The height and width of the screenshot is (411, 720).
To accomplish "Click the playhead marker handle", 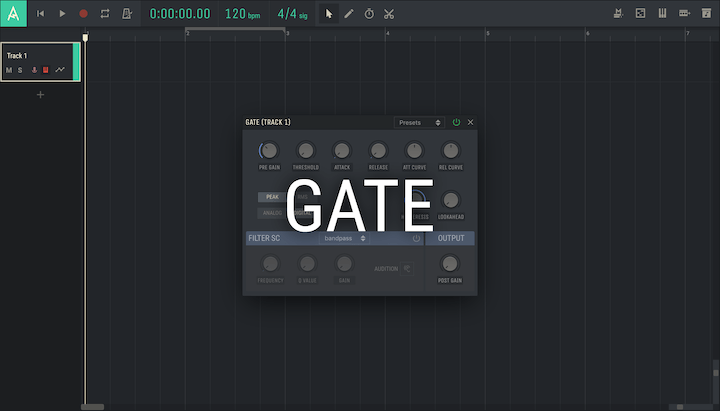I will [x=85, y=37].
